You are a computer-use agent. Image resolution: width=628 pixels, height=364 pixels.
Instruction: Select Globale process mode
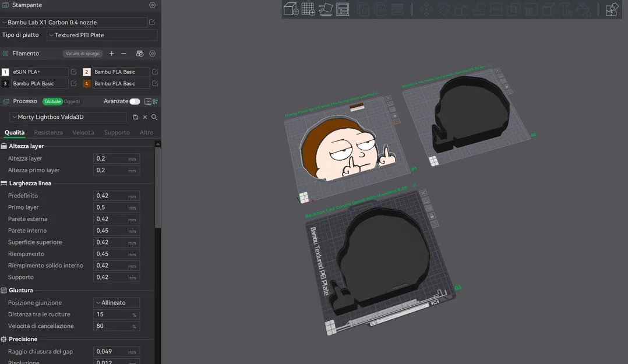52,102
